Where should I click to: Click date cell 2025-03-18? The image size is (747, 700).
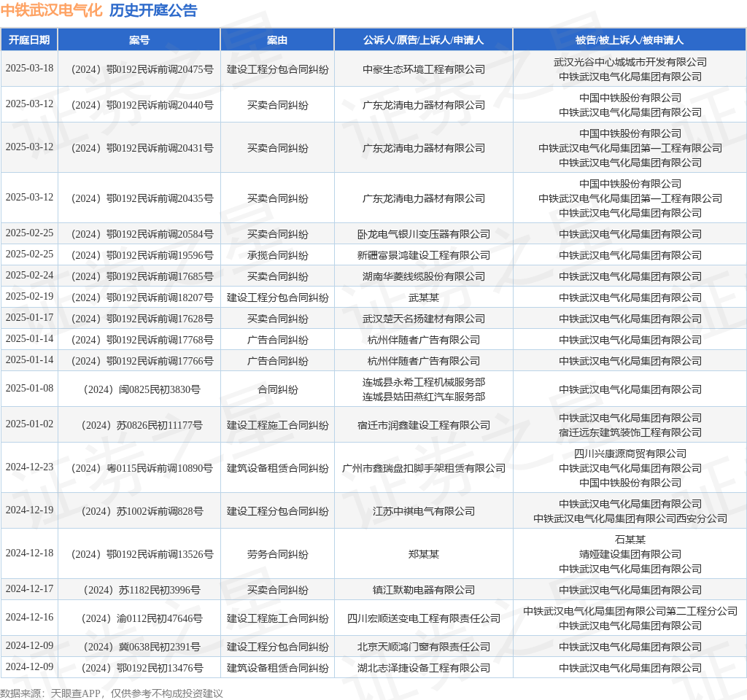pyautogui.click(x=29, y=68)
